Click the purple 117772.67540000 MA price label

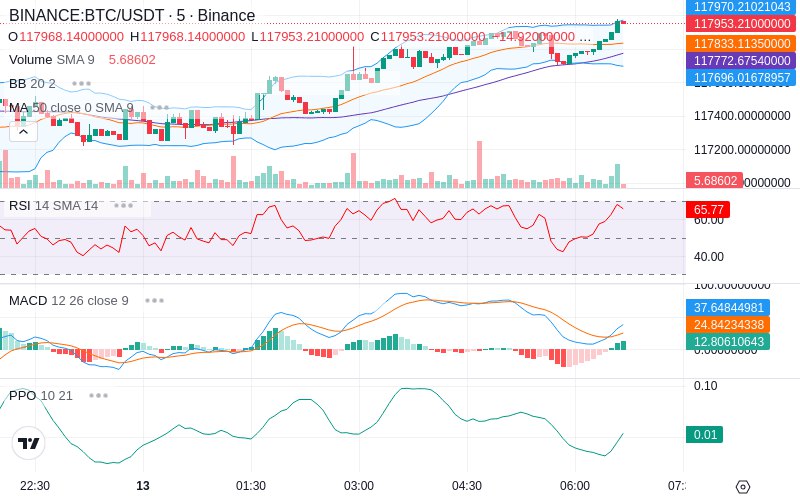(x=741, y=61)
